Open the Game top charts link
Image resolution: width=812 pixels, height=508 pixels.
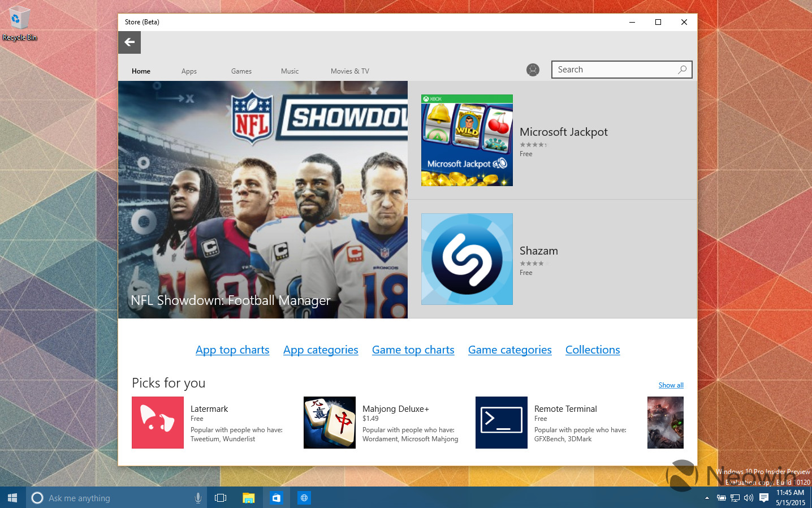[x=413, y=350]
